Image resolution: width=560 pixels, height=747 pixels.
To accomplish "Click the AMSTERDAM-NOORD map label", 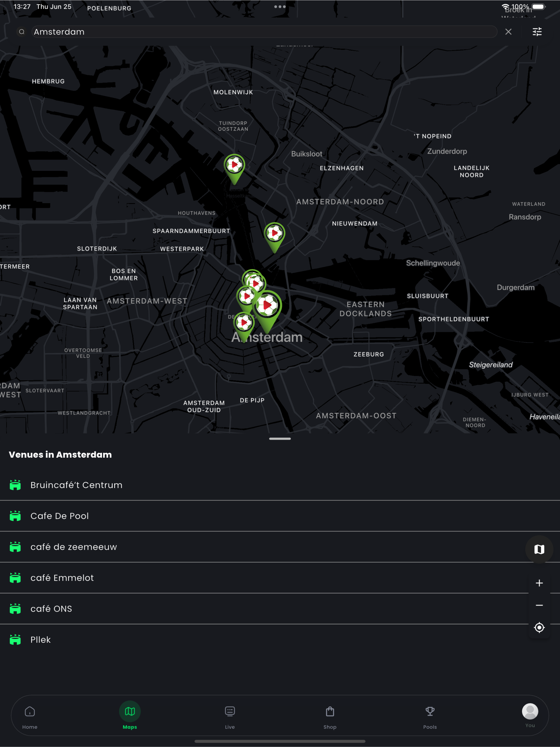I will [340, 202].
